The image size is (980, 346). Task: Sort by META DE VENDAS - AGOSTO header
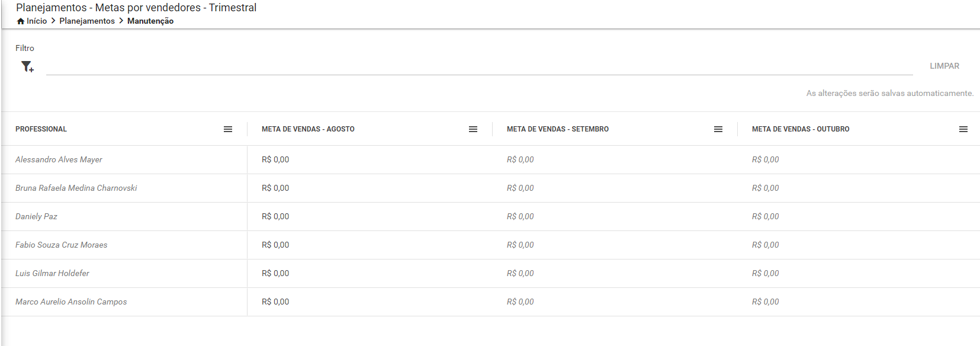[308, 129]
